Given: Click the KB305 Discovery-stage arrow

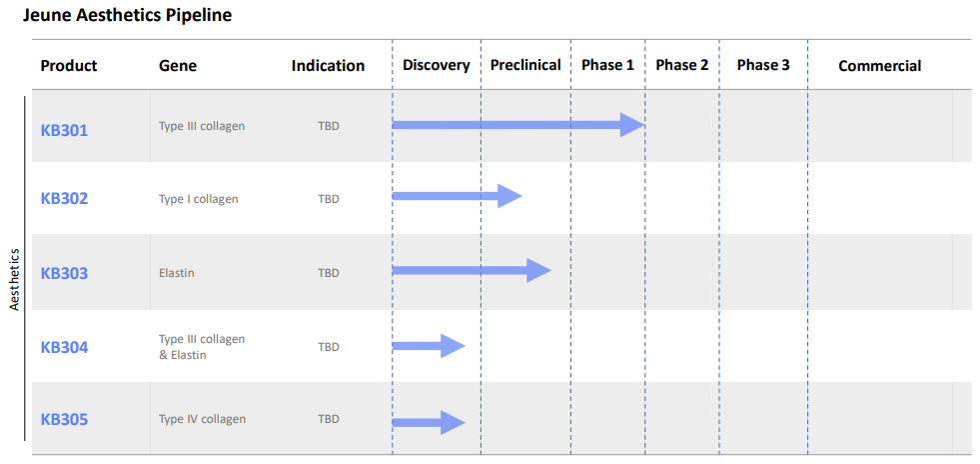Looking at the screenshot, I should [428, 422].
